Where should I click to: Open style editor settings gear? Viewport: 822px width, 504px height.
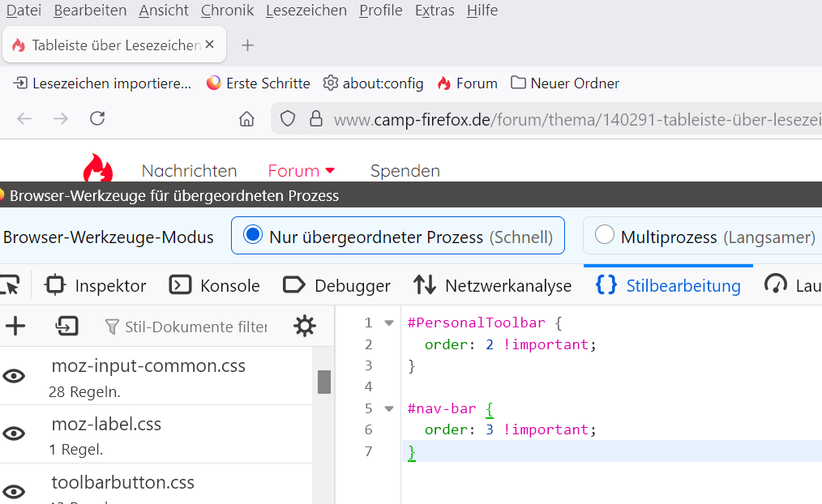[x=304, y=327]
